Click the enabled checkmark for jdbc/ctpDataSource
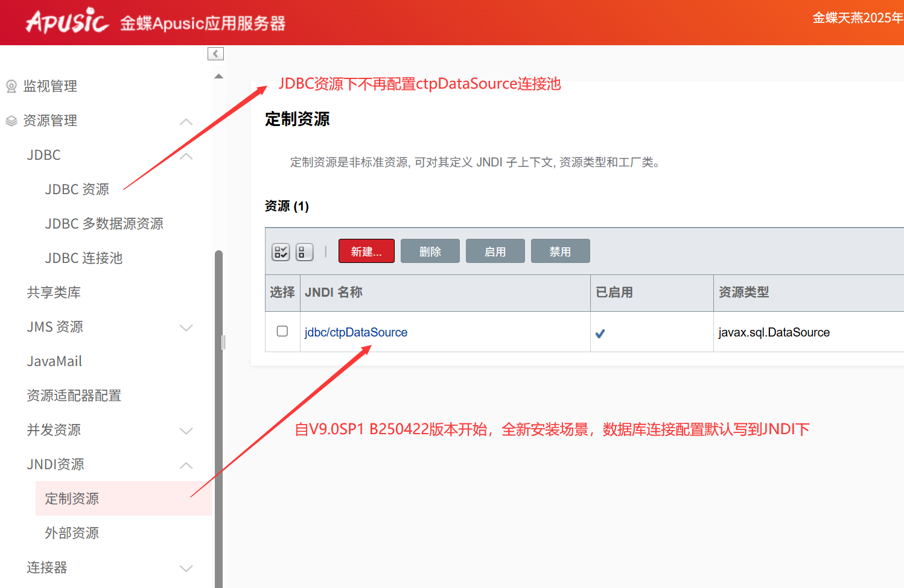 click(x=600, y=333)
